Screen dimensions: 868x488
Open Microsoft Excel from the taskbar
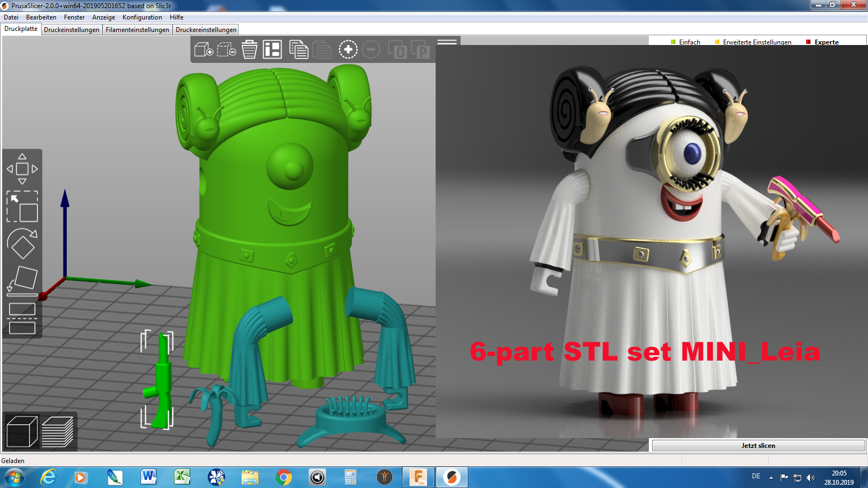coord(182,477)
